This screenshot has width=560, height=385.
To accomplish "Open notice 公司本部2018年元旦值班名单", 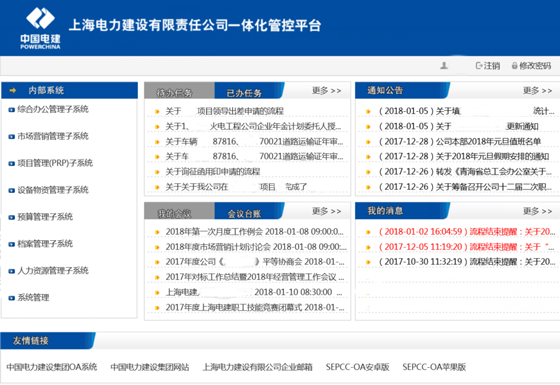I will click(x=460, y=142).
